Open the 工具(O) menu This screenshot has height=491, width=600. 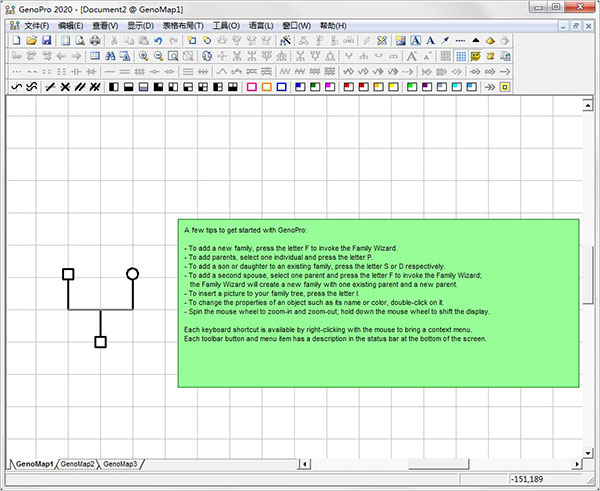[227, 25]
